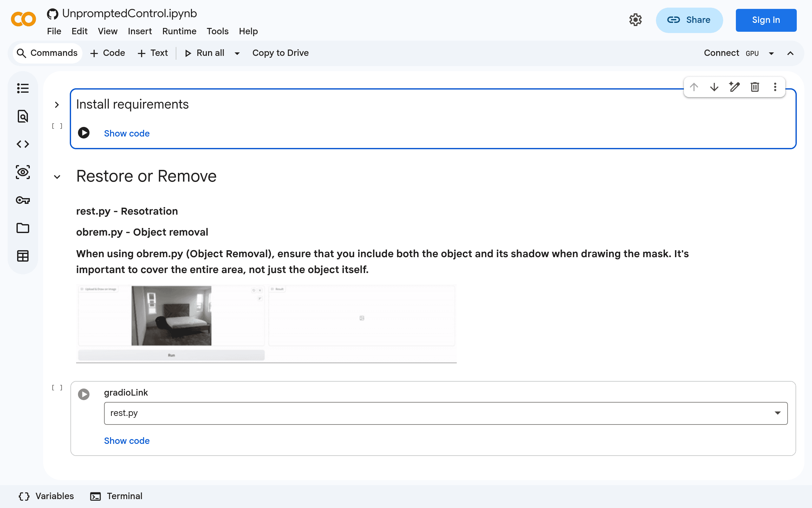Show code of gradioLink cell
Image resolution: width=812 pixels, height=508 pixels.
pos(127,441)
